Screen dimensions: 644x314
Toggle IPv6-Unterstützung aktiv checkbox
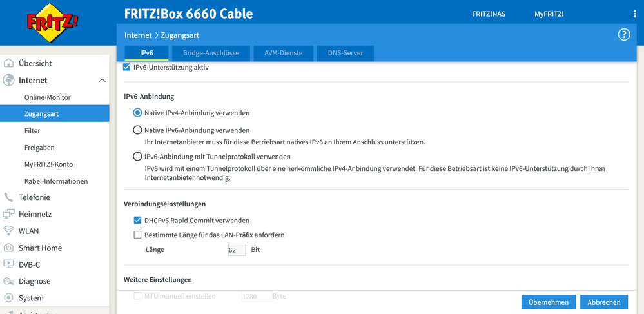127,67
